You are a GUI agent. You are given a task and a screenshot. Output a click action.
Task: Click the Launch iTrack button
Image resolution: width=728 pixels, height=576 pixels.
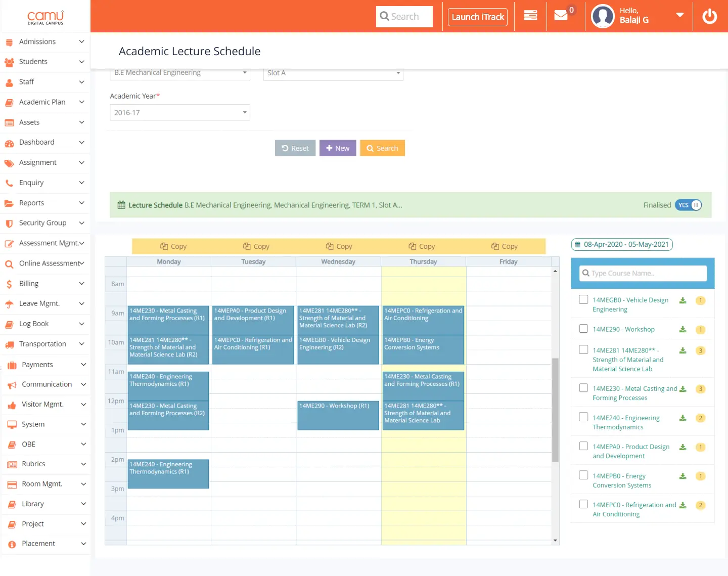[478, 17]
